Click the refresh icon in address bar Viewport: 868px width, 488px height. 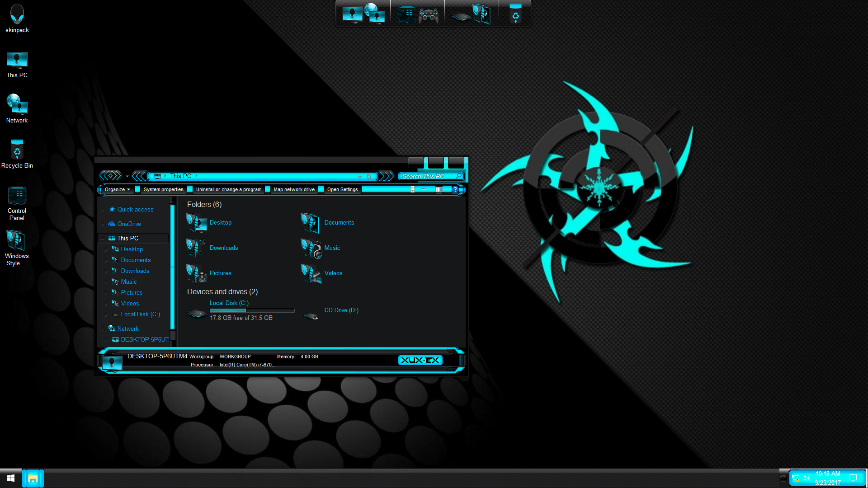coord(369,176)
